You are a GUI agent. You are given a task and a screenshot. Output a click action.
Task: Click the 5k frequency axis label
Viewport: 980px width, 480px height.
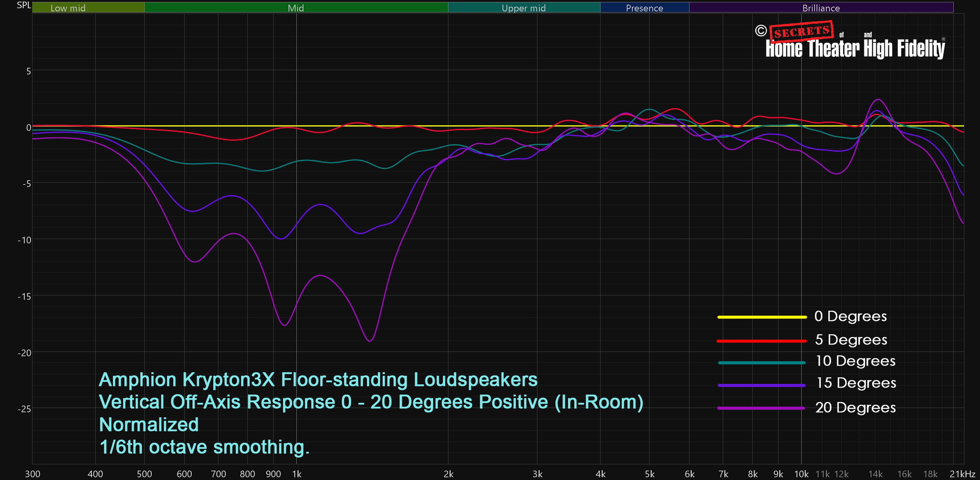click(x=650, y=474)
